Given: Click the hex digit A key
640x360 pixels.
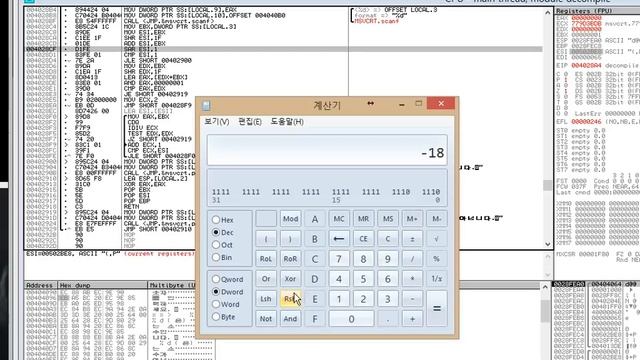Looking at the screenshot, I should coord(315,219).
